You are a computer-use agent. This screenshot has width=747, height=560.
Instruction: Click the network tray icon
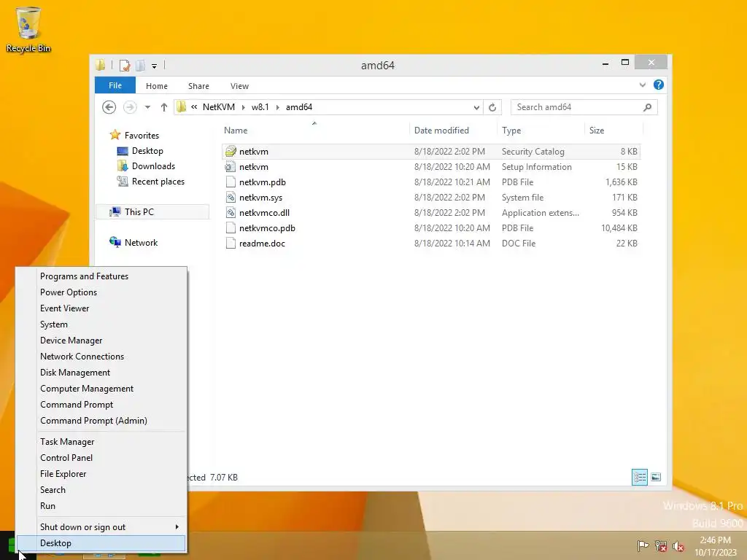pyautogui.click(x=660, y=545)
